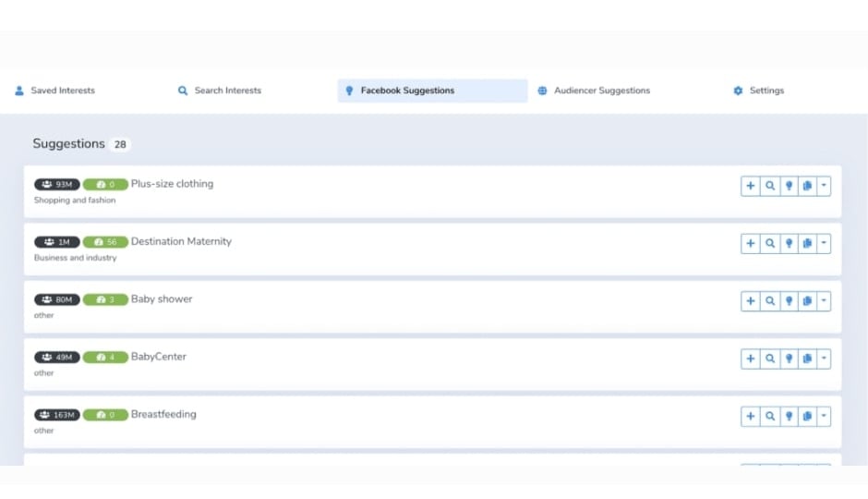Image resolution: width=868 pixels, height=499 pixels.
Task: Add Destination Maternity with plus icon
Action: point(750,244)
